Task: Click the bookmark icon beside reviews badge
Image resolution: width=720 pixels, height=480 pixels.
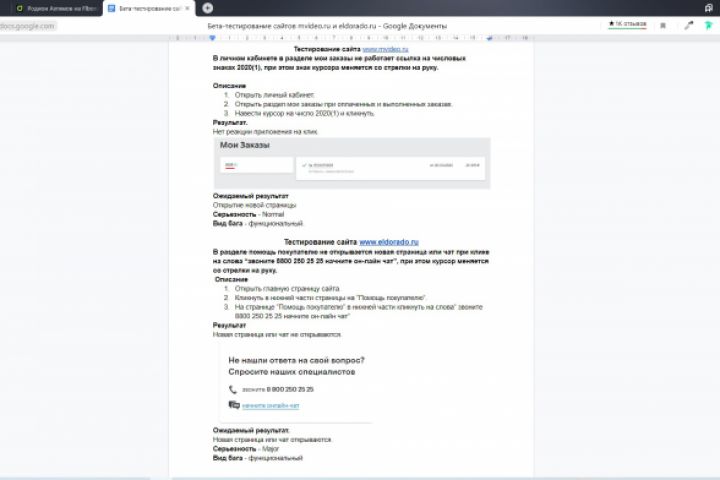Action: (x=663, y=26)
